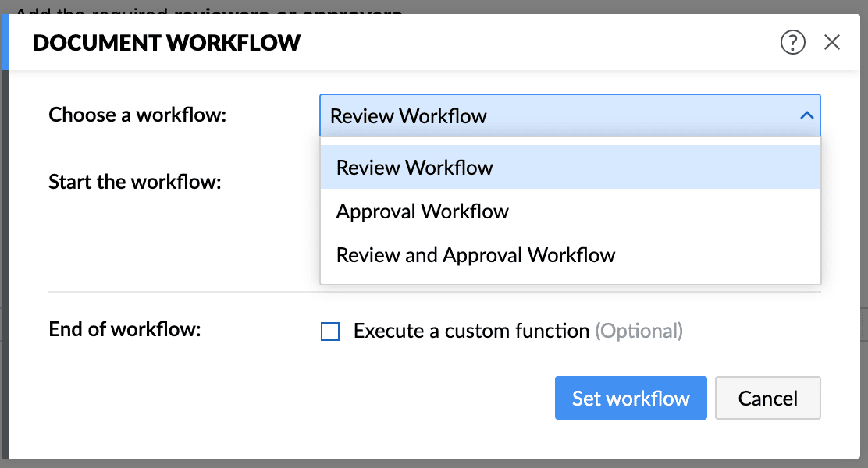Choose the Approval Workflow option

422,211
